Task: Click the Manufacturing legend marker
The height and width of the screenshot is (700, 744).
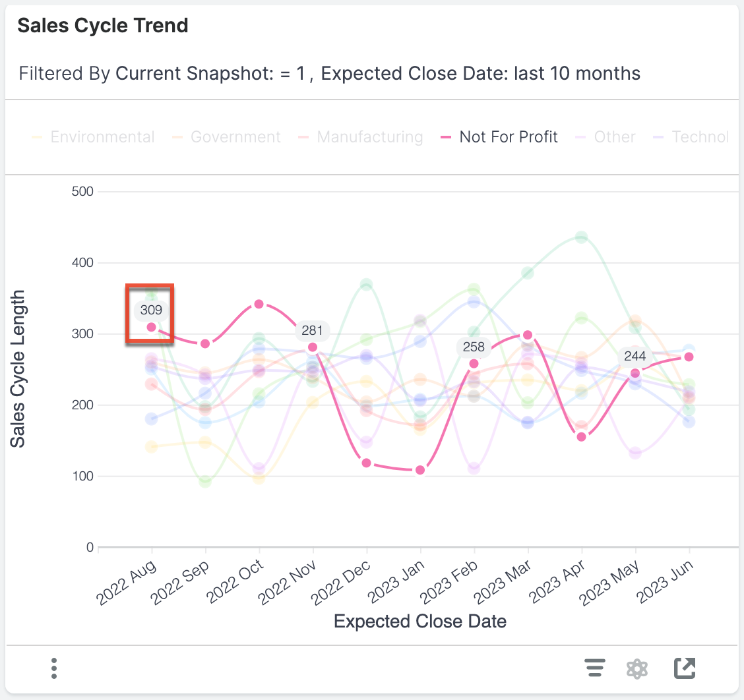Action: point(303,136)
